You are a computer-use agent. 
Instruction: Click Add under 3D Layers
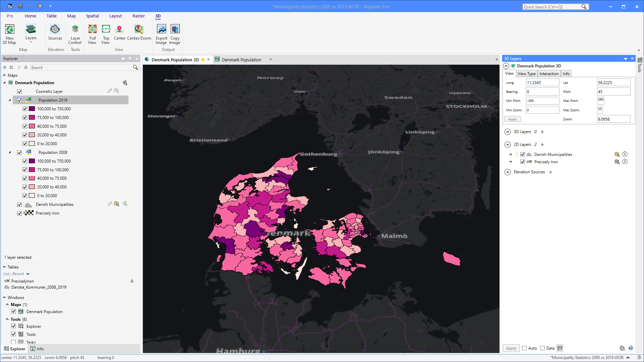coord(542,132)
